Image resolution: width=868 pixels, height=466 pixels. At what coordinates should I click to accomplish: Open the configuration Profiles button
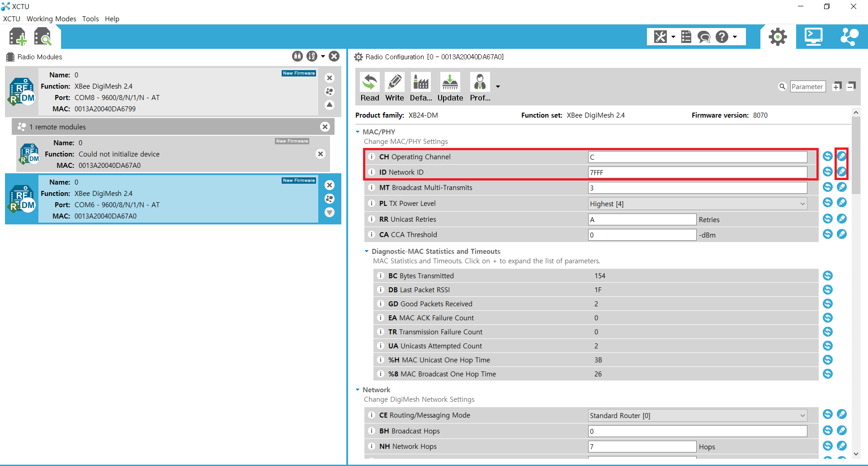click(x=480, y=87)
